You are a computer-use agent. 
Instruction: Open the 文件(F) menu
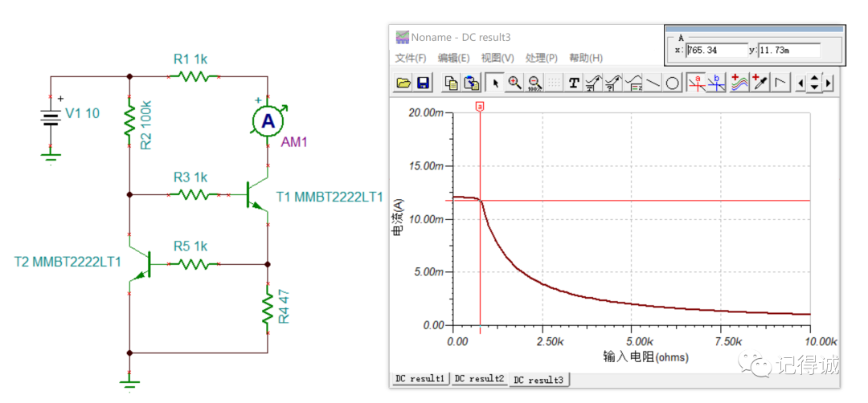pyautogui.click(x=411, y=58)
